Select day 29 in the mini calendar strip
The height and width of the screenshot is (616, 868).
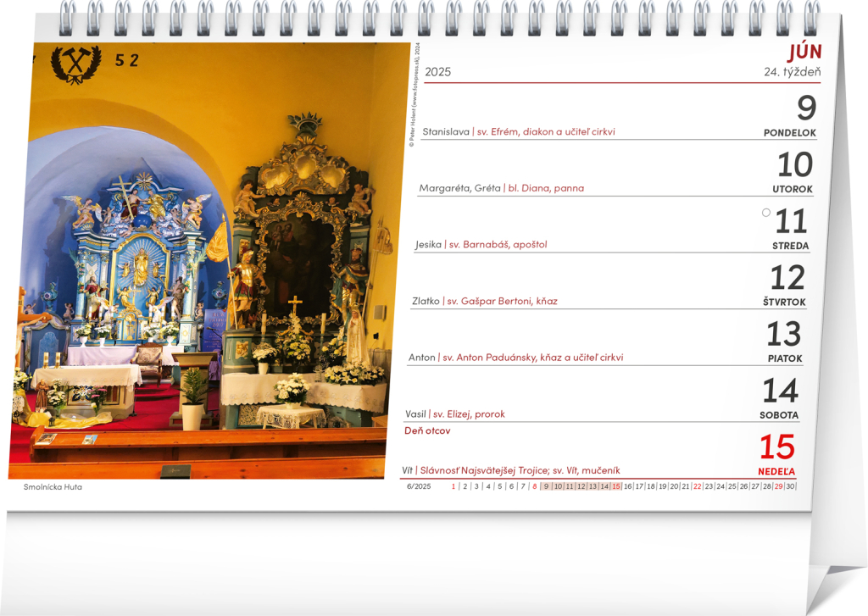778,486
